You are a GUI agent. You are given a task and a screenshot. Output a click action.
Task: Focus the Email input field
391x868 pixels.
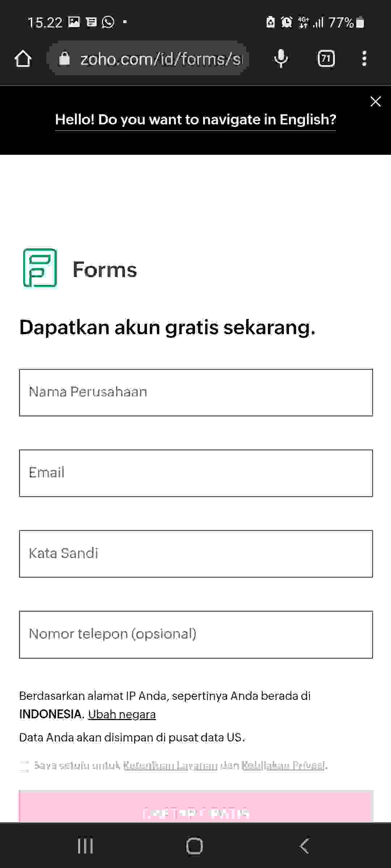[x=196, y=473]
